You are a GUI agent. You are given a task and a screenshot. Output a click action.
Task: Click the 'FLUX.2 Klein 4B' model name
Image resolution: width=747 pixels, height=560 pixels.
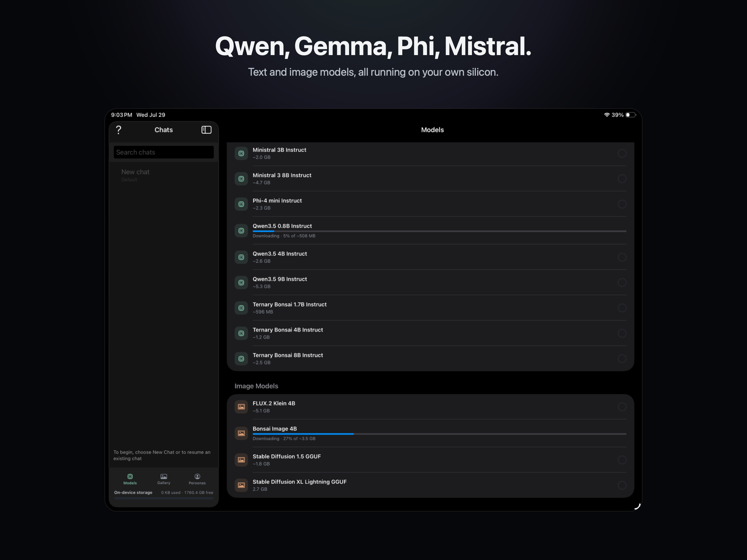pos(274,403)
